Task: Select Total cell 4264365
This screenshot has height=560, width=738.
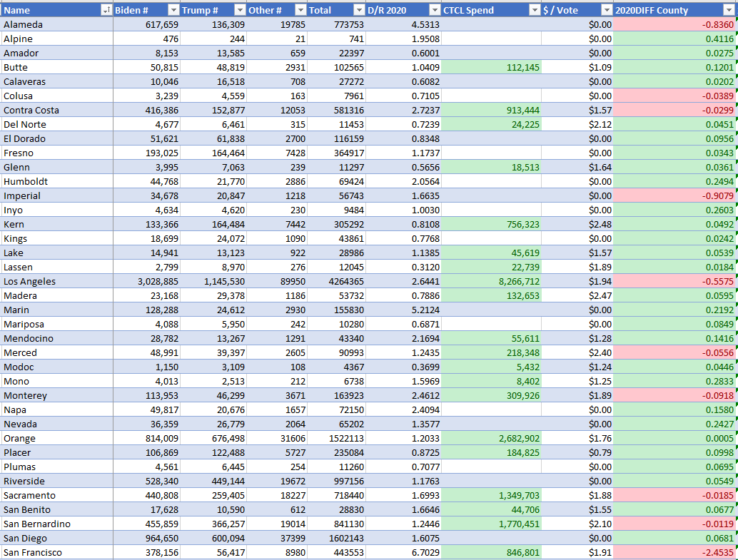Action: [336, 281]
